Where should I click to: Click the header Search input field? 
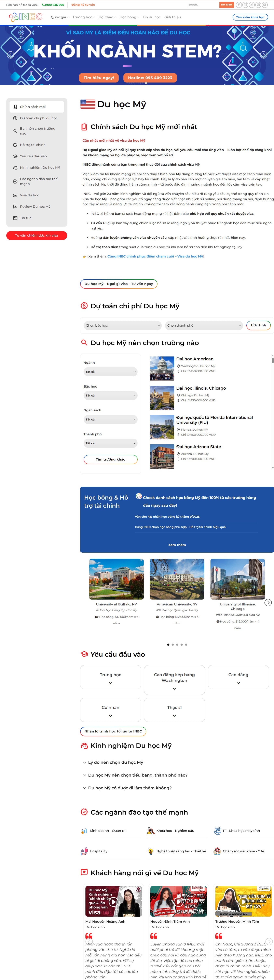(203, 5)
